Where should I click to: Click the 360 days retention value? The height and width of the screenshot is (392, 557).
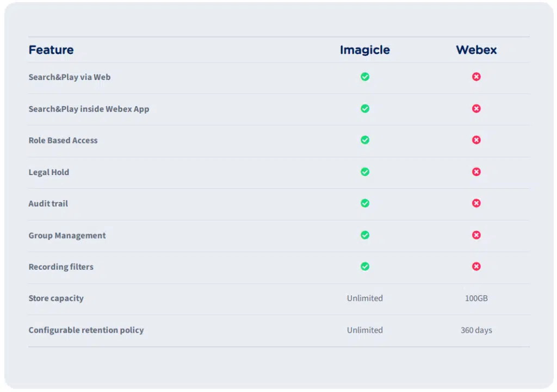tap(476, 330)
